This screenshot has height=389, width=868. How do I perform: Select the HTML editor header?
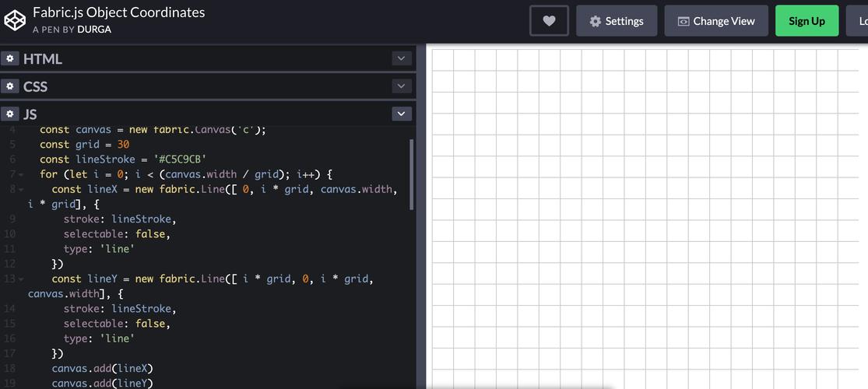208,58
